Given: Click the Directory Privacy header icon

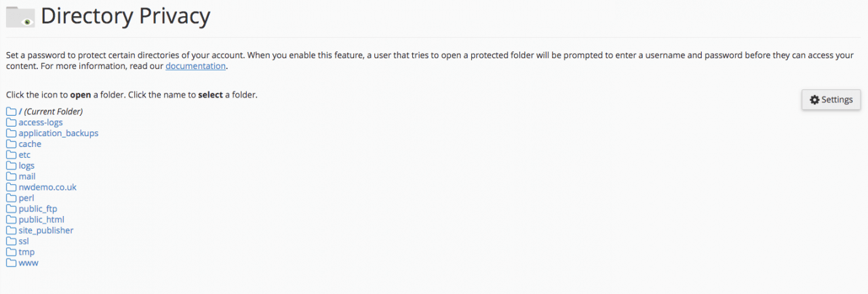Looking at the screenshot, I should point(20,16).
